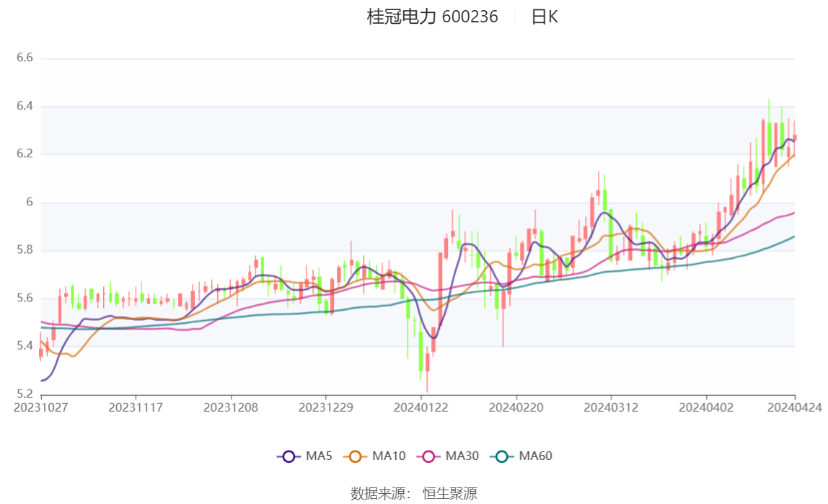Click the 20240402 date axis label
The height and width of the screenshot is (504, 828).
click(707, 407)
